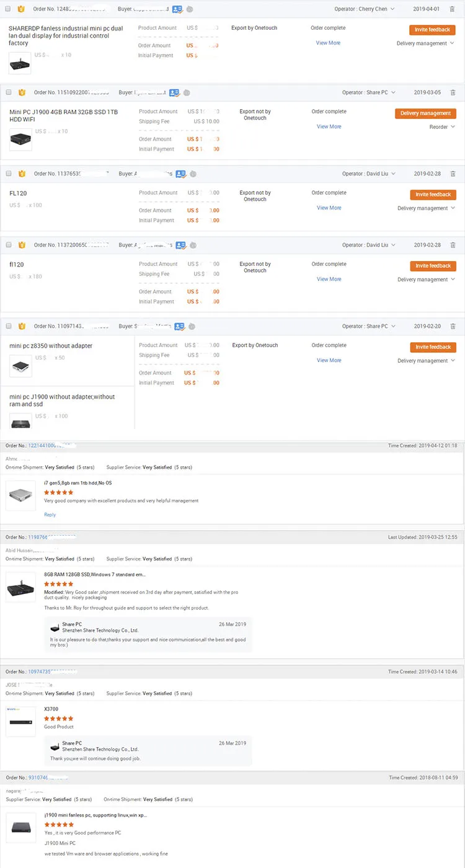Open buyer contact card on Cherry Chen order

coord(177,9)
